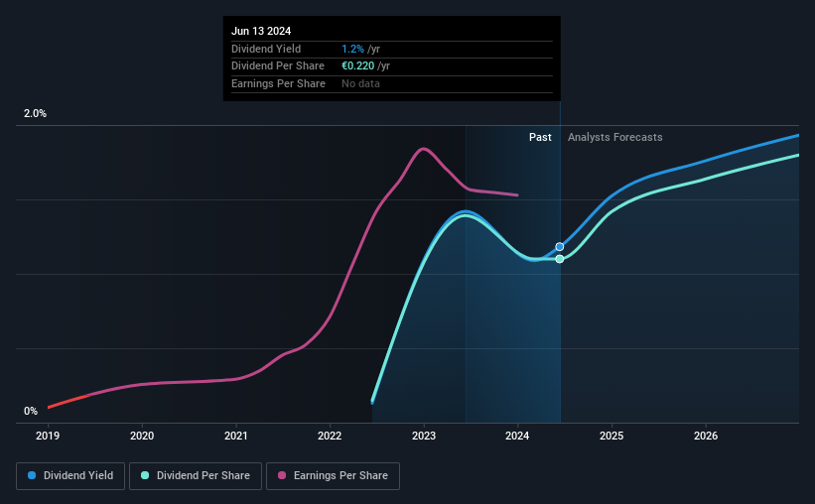Click the 2.0% y-axis label

[35, 114]
